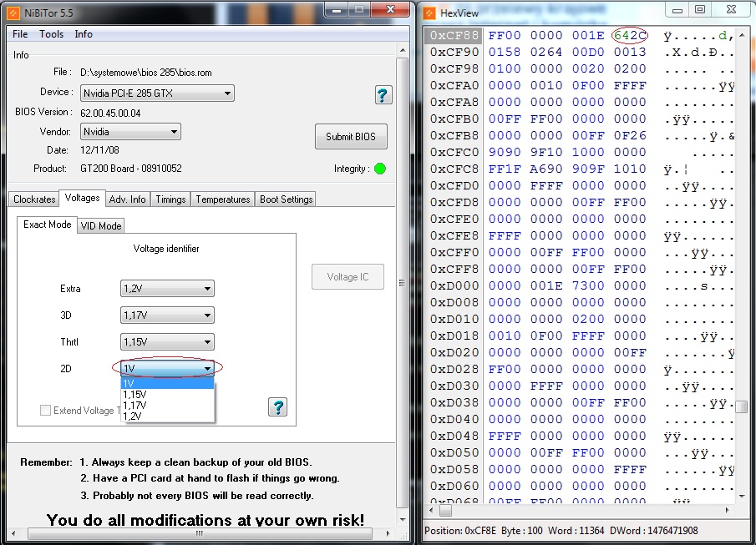Switch to the Clockrates tab
Image resolution: width=756 pixels, height=545 pixels.
click(34, 199)
